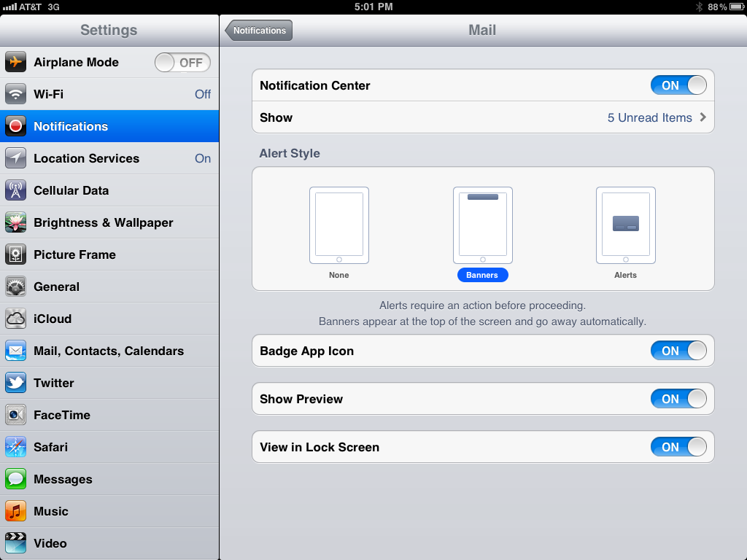Open the Show 5 Unread Items chevron
The image size is (747, 560).
(x=703, y=117)
